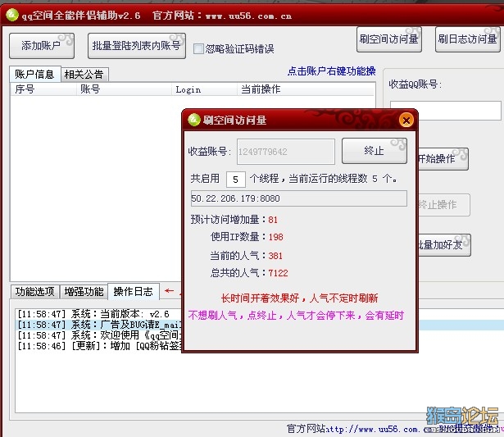Switch to 相关公告 tab
Screen dimensions: 504x437
pyautogui.click(x=84, y=75)
